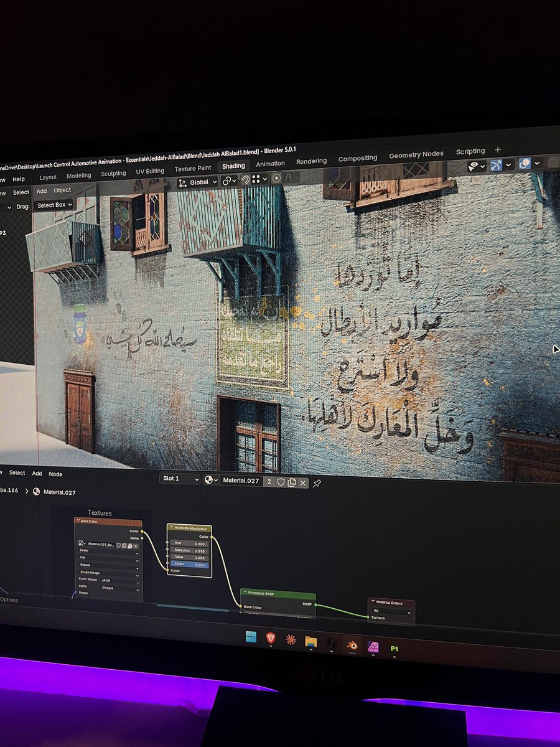Open the node editor Select menu

17,473
